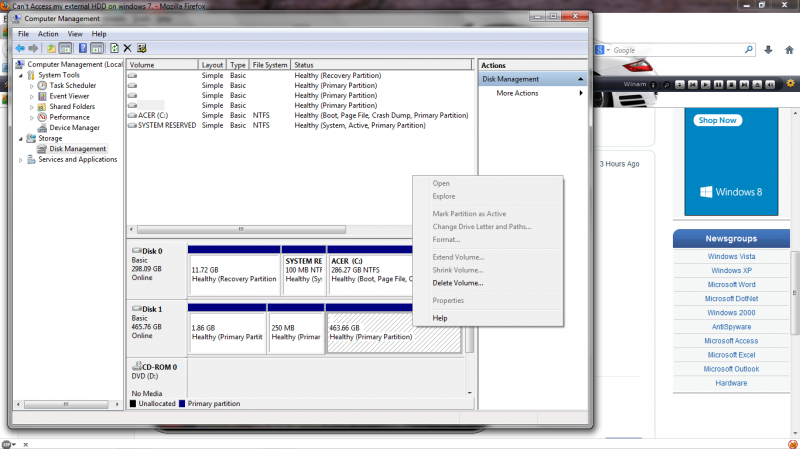800x449 pixels.
Task: Click the Up one level folder icon
Action: coord(52,48)
